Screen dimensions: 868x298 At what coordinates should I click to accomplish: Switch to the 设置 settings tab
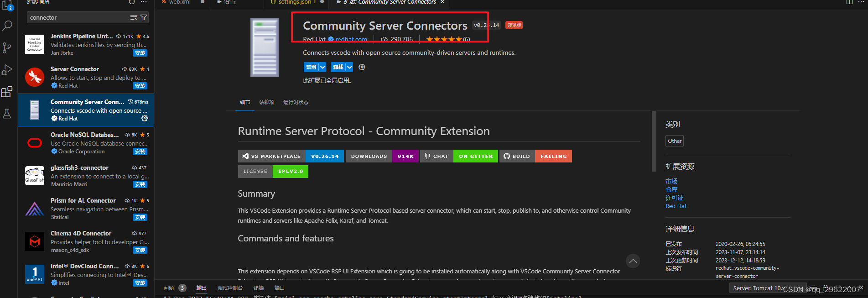pyautogui.click(x=230, y=2)
